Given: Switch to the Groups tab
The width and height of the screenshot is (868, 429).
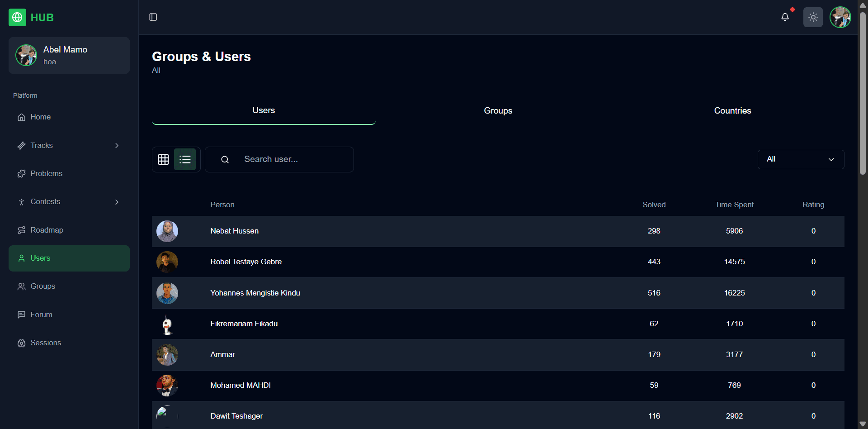Looking at the screenshot, I should tap(498, 111).
